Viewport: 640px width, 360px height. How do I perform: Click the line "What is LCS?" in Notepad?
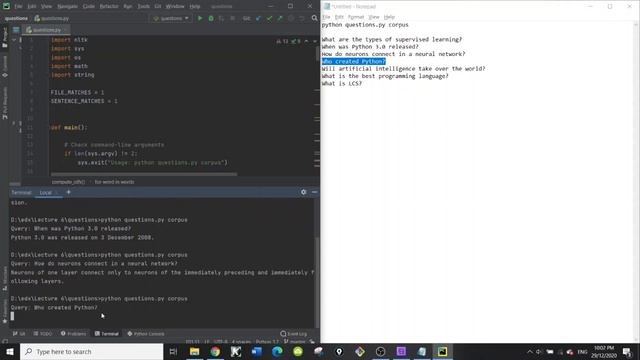tap(342, 84)
